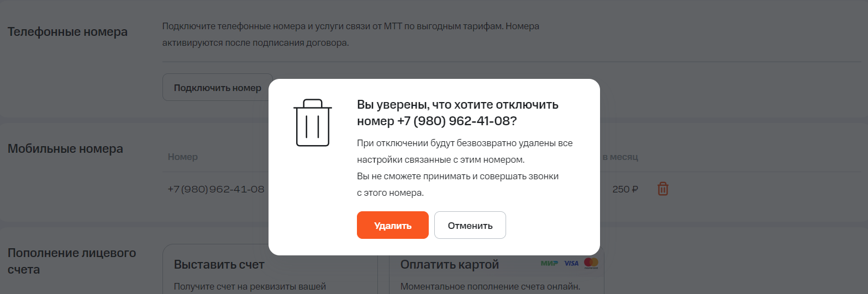Click the VISA payment logo
Image resolution: width=868 pixels, height=294 pixels.
(571, 264)
